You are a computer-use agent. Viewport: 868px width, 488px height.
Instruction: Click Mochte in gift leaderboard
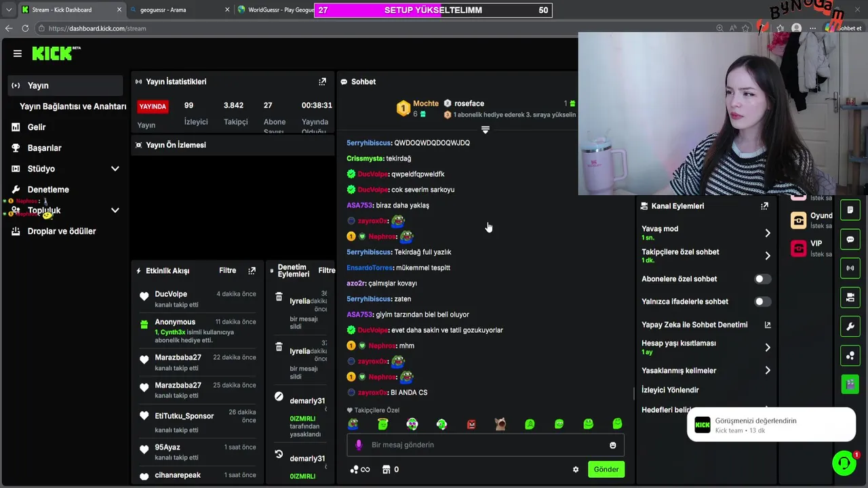point(426,104)
